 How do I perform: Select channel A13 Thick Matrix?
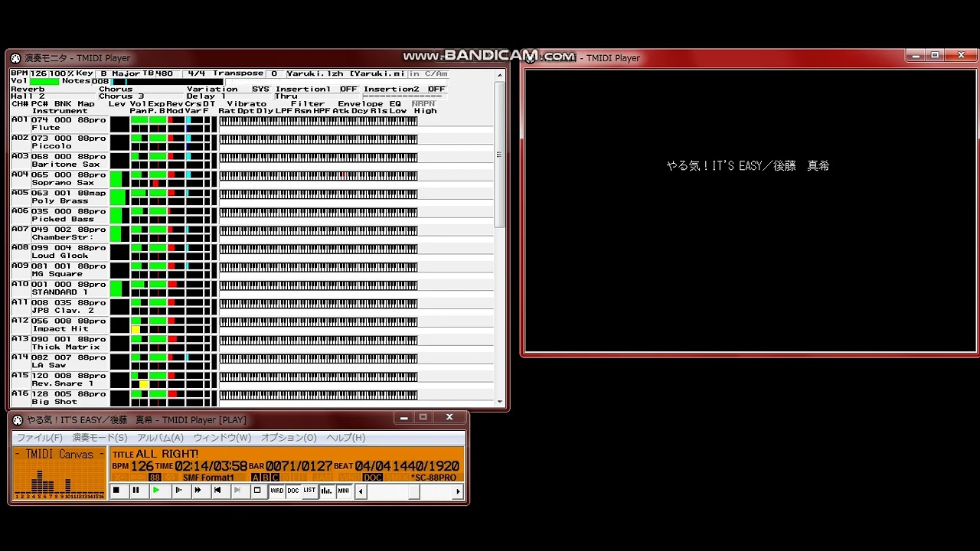click(x=59, y=343)
